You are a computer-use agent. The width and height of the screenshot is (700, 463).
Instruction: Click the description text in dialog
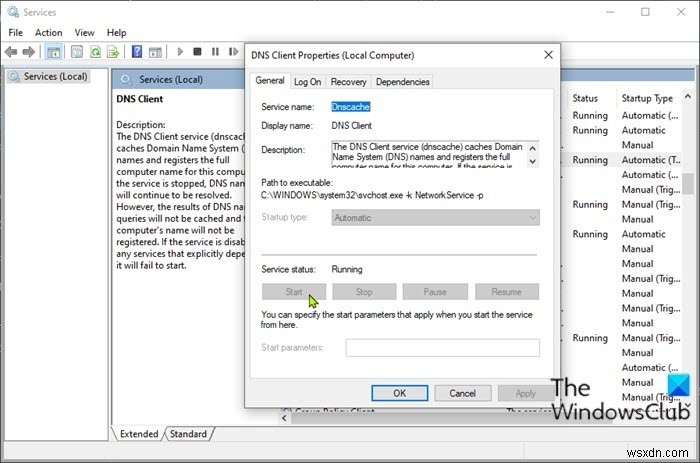click(x=428, y=155)
